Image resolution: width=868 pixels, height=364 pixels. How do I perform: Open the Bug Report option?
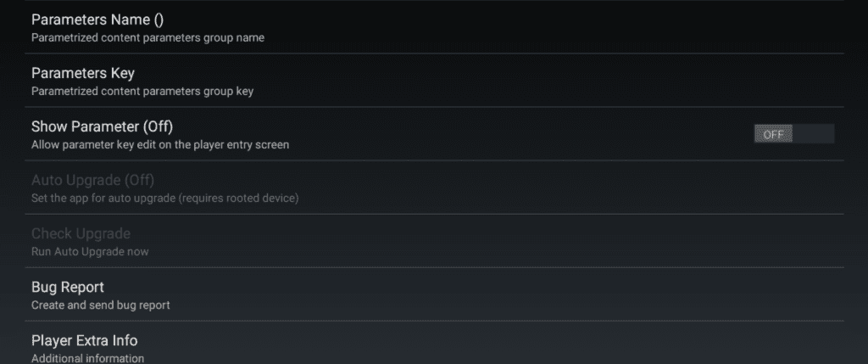(x=68, y=287)
